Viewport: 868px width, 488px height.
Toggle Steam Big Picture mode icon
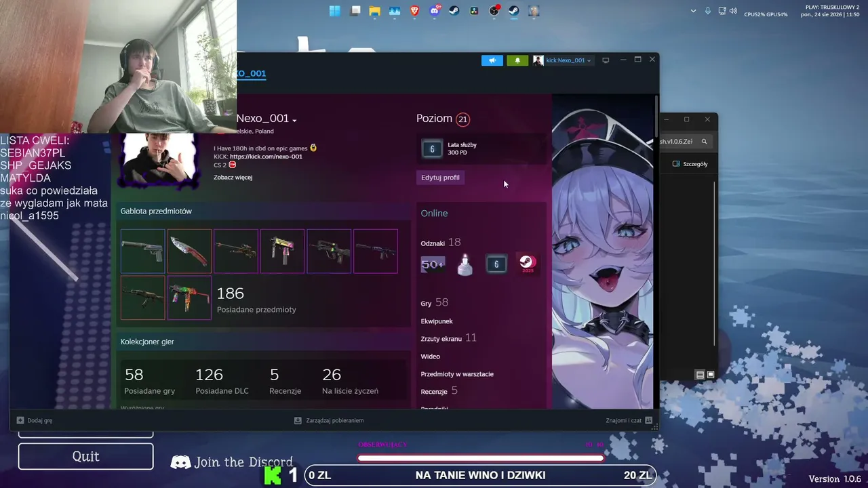(606, 60)
